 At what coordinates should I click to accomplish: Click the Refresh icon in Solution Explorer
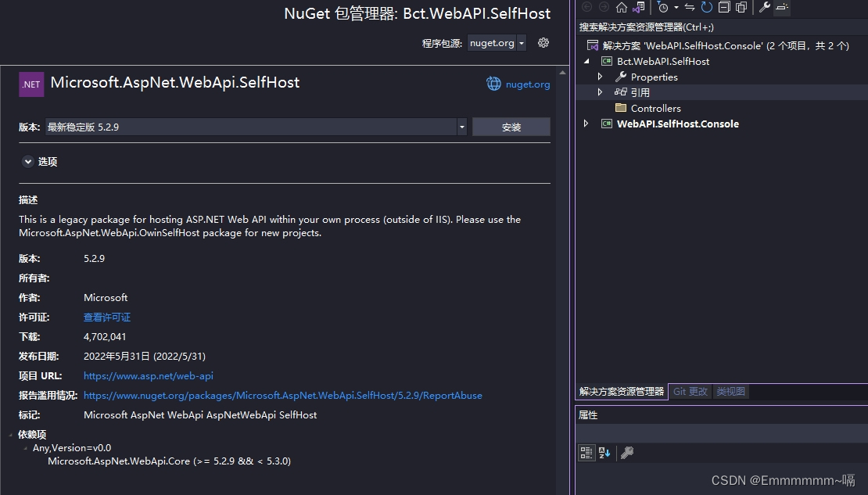point(706,8)
